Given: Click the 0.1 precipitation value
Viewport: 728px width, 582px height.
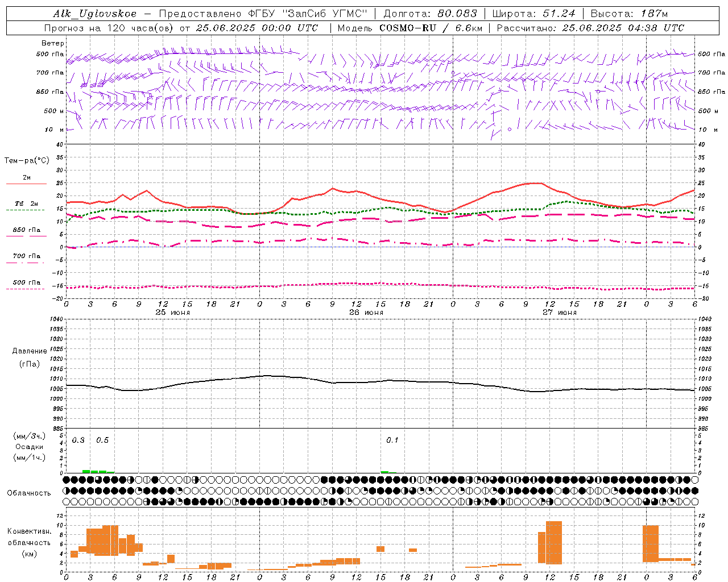Looking at the screenshot, I should pos(392,440).
